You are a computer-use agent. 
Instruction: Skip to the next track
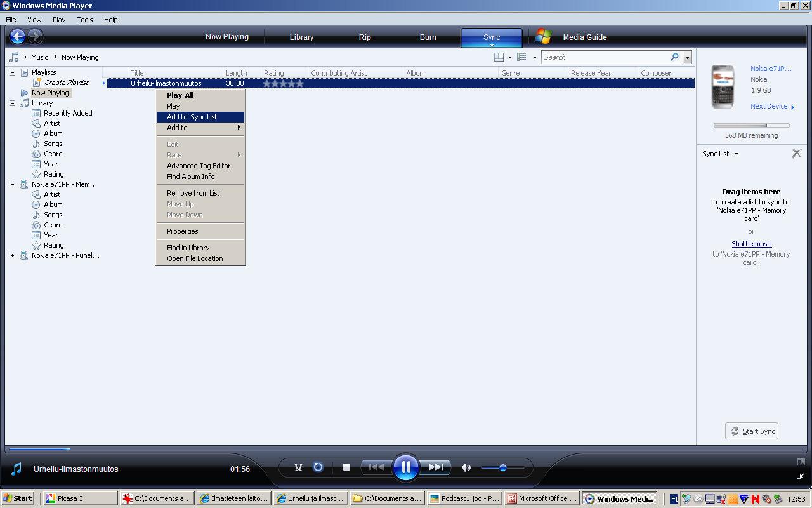(x=436, y=467)
